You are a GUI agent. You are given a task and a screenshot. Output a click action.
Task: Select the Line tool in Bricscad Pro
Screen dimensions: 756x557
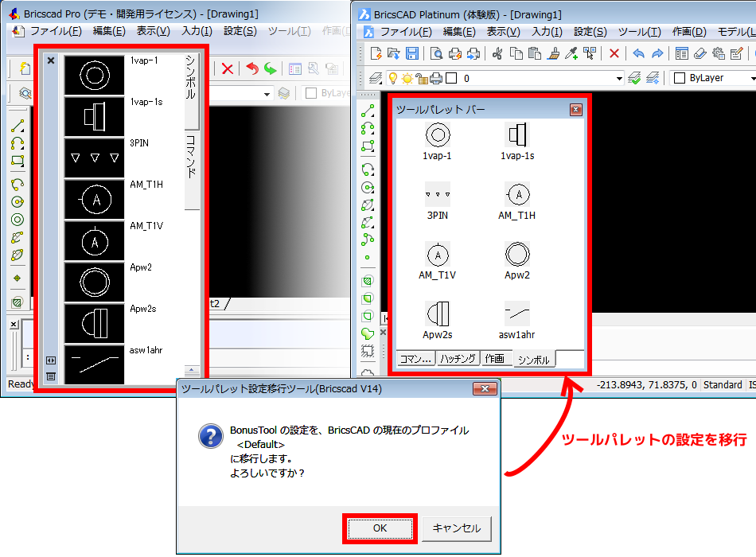tap(18, 127)
